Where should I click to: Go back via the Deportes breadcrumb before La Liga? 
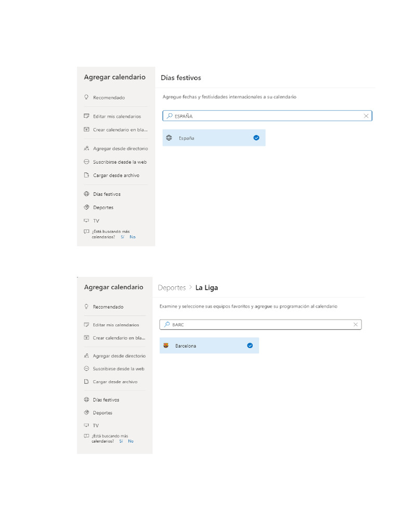click(171, 287)
